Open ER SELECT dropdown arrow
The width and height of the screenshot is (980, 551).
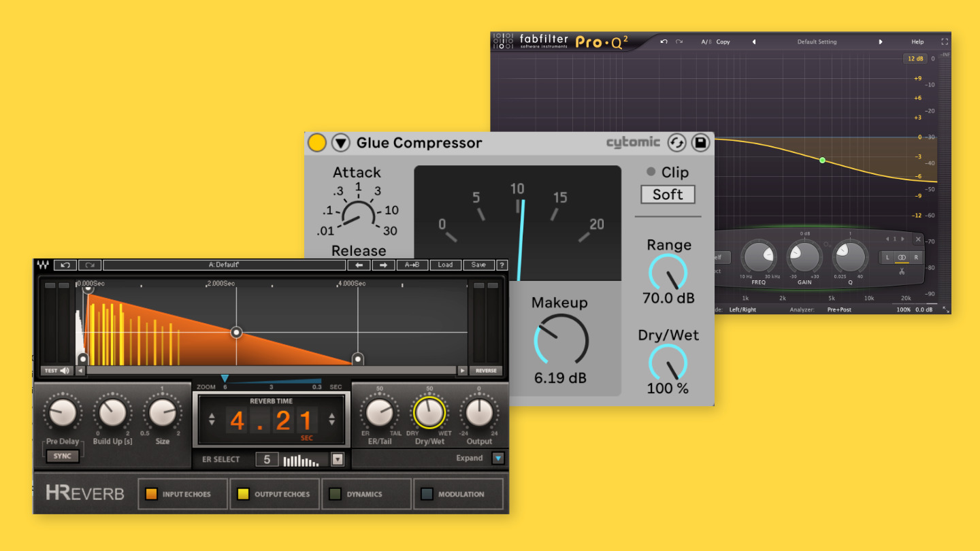[x=338, y=460]
